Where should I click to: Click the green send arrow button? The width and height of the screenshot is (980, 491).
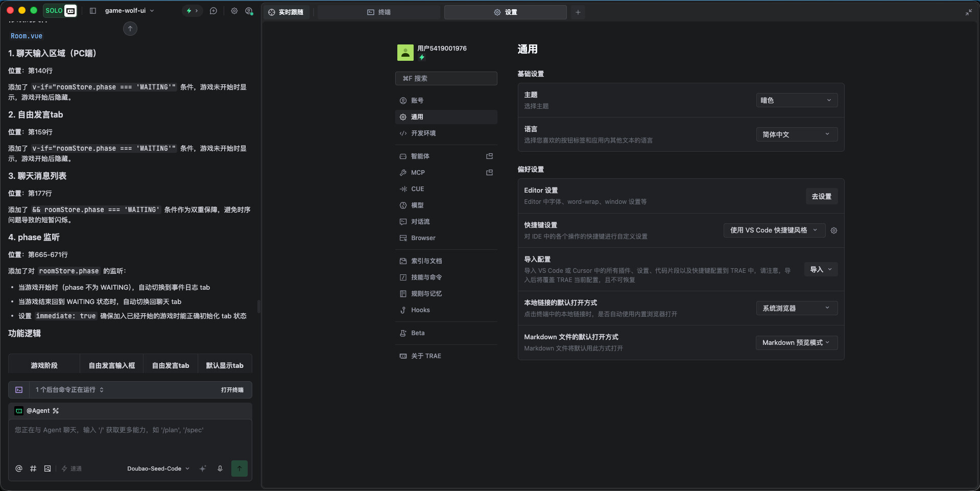pyautogui.click(x=240, y=469)
